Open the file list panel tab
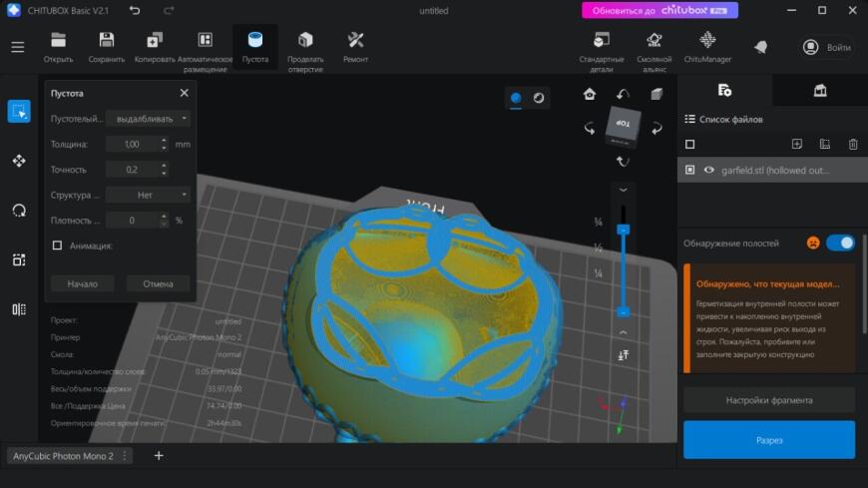Viewport: 868px width, 488px height. [x=724, y=90]
